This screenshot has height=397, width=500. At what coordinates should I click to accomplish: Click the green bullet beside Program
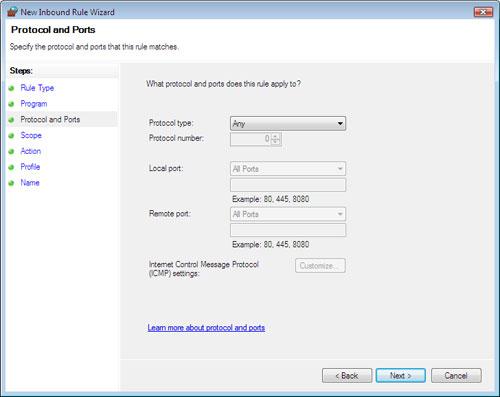(11, 104)
